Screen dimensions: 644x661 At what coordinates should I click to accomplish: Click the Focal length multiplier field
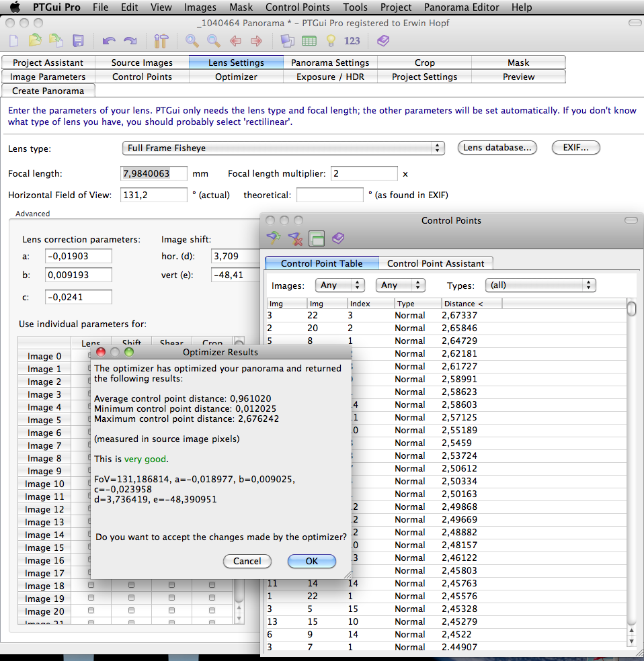click(x=364, y=173)
